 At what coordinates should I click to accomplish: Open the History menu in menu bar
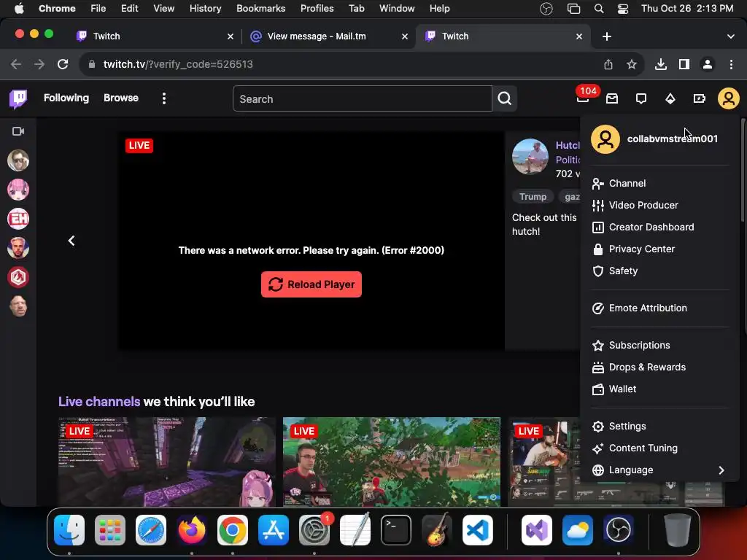205,9
